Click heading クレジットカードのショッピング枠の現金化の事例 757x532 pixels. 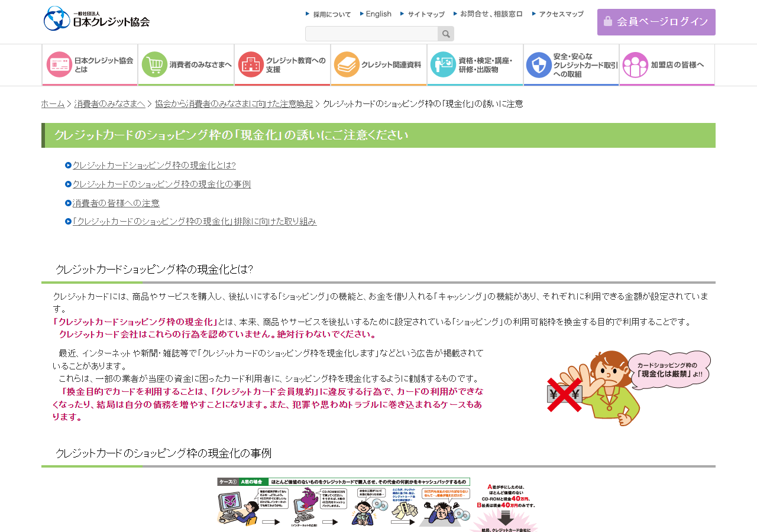[x=163, y=453]
